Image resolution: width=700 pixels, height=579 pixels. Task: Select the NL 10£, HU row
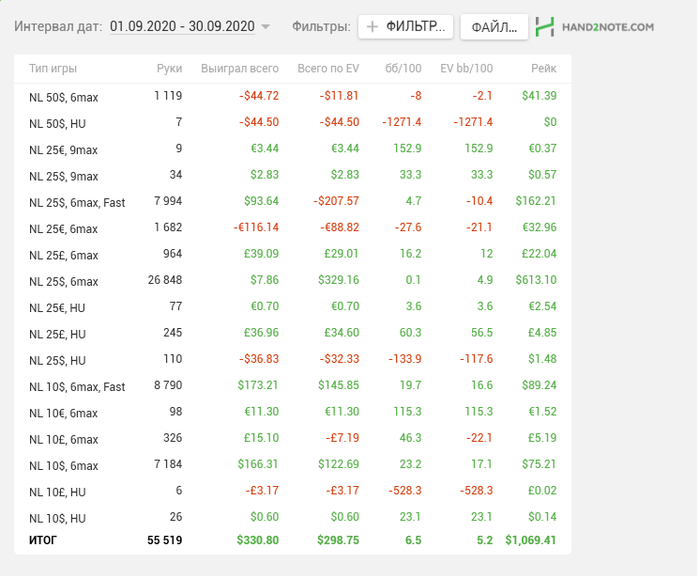tap(292, 492)
